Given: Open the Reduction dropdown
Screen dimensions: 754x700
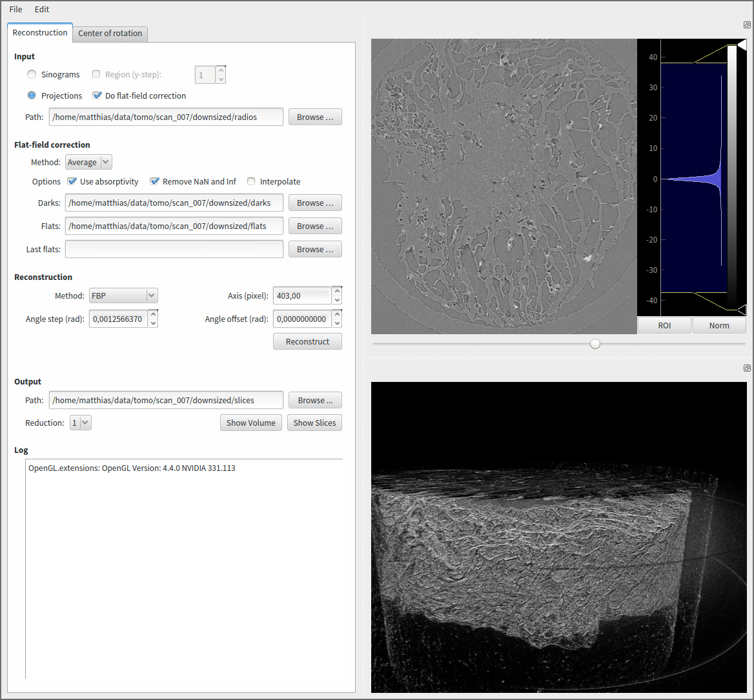Looking at the screenshot, I should [x=81, y=423].
